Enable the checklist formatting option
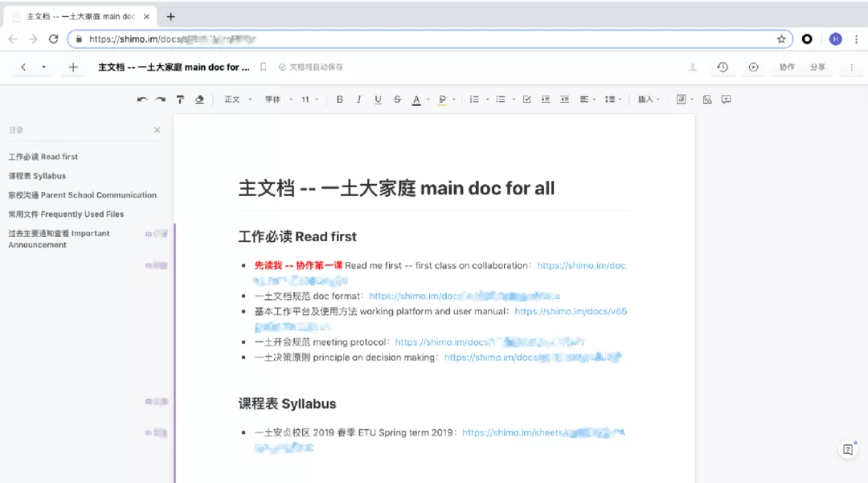Image resolution: width=868 pixels, height=483 pixels. pos(526,99)
